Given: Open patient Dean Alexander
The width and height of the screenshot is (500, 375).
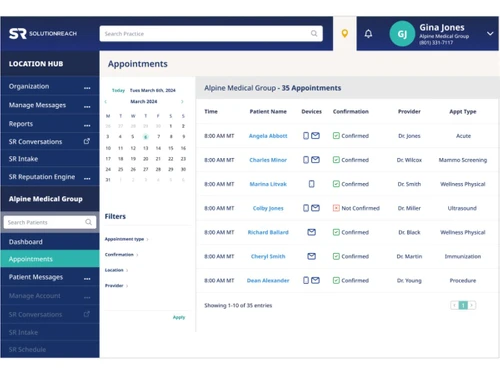Looking at the screenshot, I should click(268, 281).
